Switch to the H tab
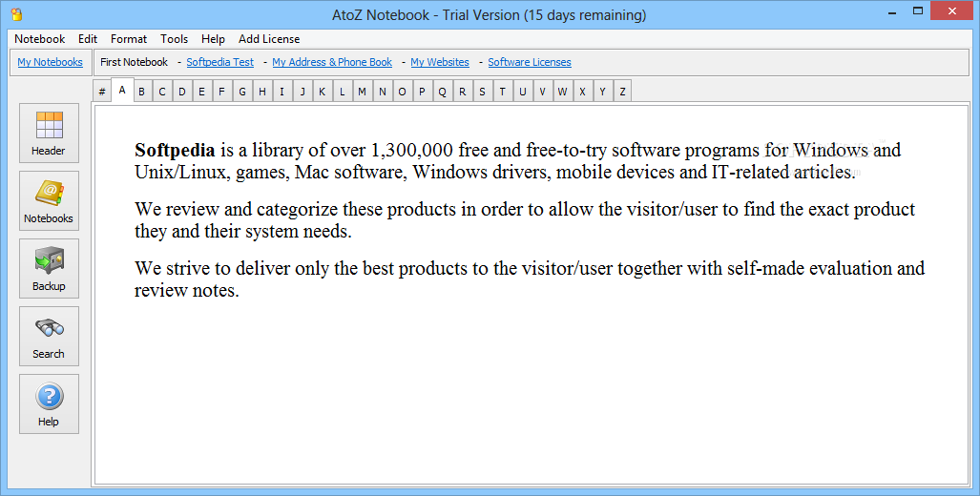This screenshot has width=980, height=496. (261, 92)
